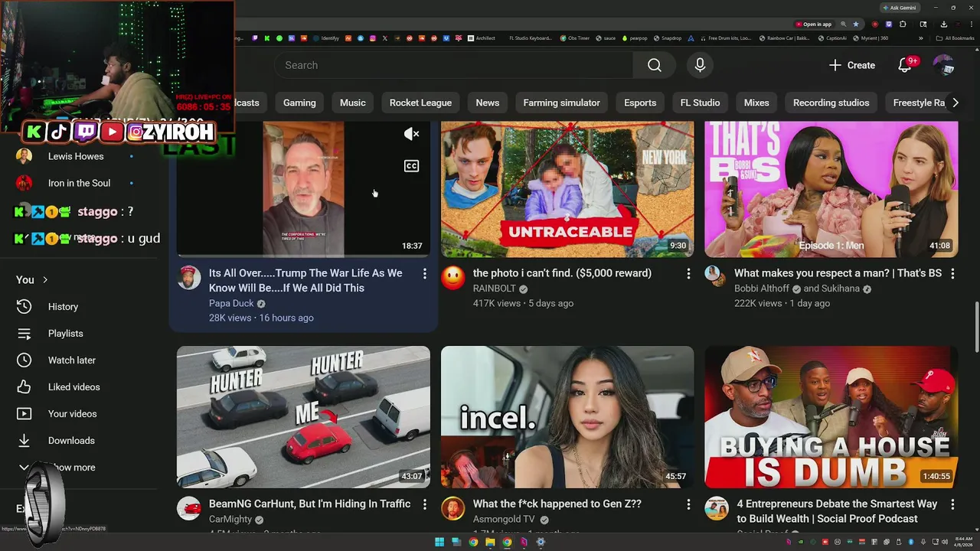Open Iron in the Soul subscription

tap(79, 183)
